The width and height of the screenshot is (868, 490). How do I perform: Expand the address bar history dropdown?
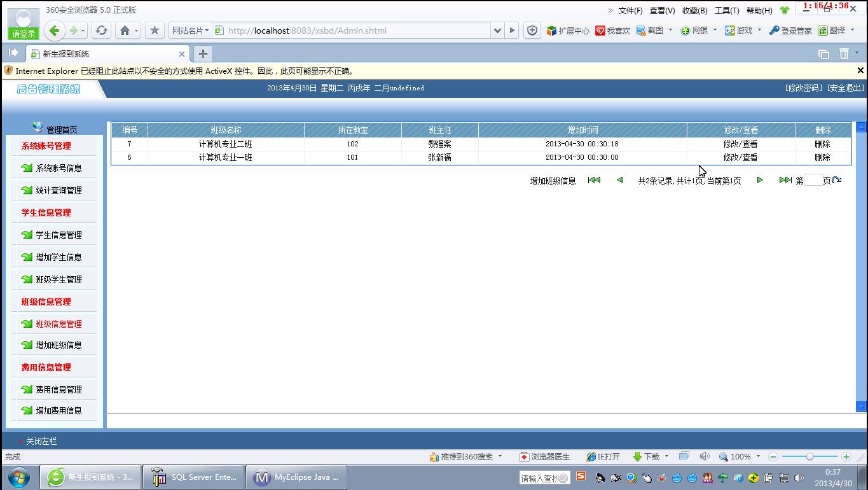click(498, 31)
